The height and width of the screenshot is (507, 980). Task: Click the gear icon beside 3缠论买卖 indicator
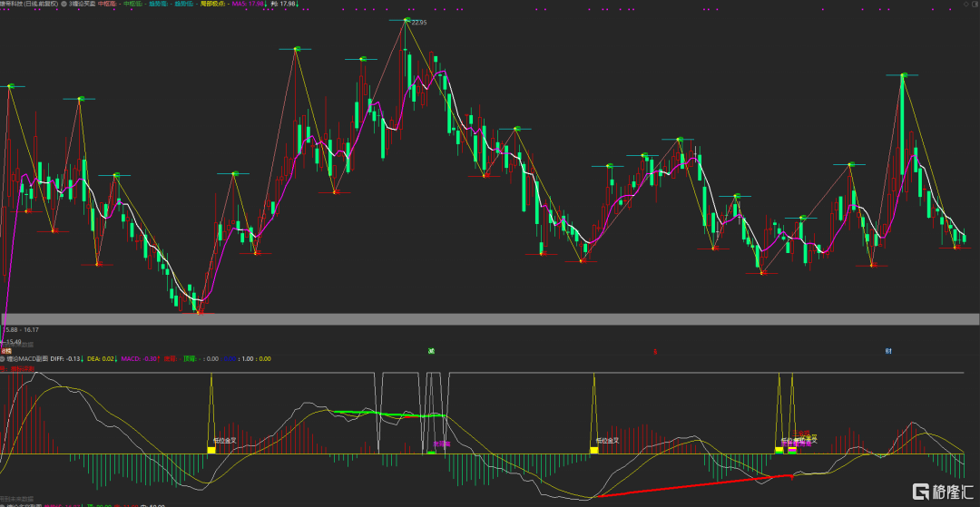tap(64, 4)
